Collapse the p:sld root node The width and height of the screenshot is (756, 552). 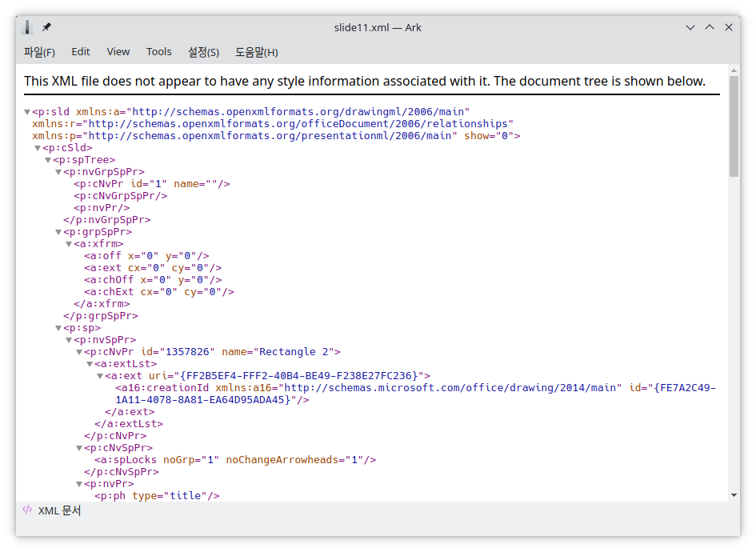coord(27,112)
